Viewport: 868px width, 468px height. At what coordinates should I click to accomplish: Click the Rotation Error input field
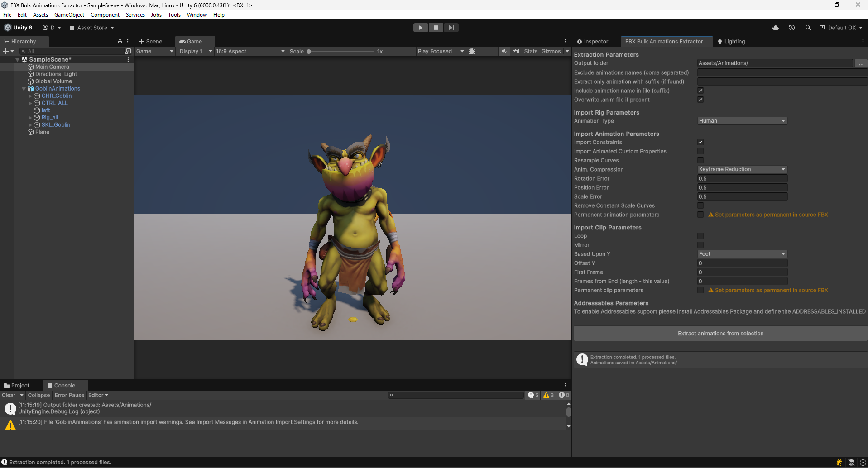click(742, 178)
